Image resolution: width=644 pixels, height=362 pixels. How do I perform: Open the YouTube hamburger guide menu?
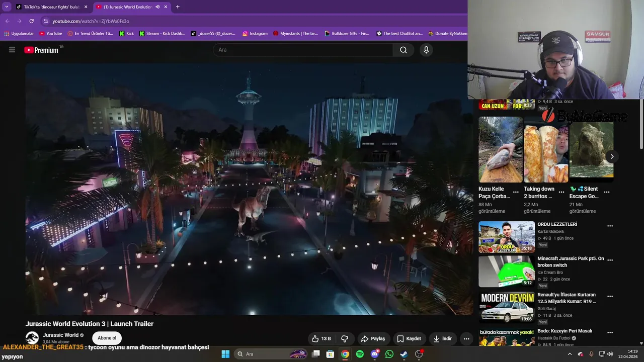[12, 50]
